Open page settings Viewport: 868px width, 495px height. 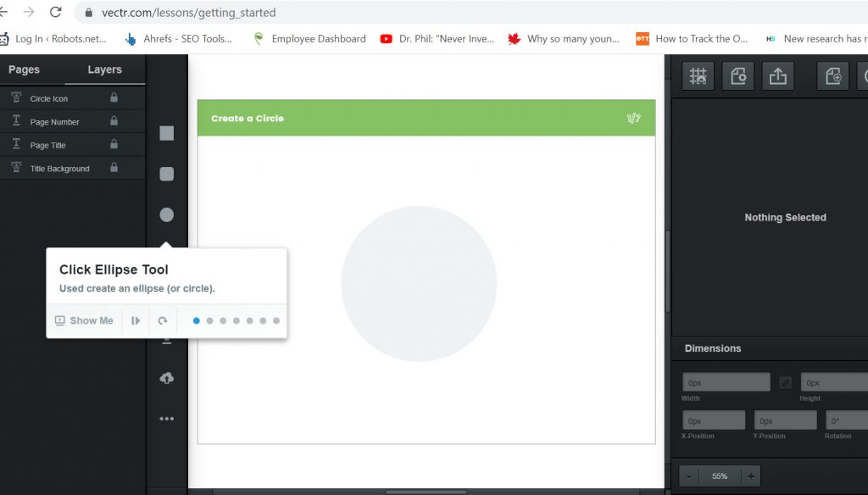[737, 75]
